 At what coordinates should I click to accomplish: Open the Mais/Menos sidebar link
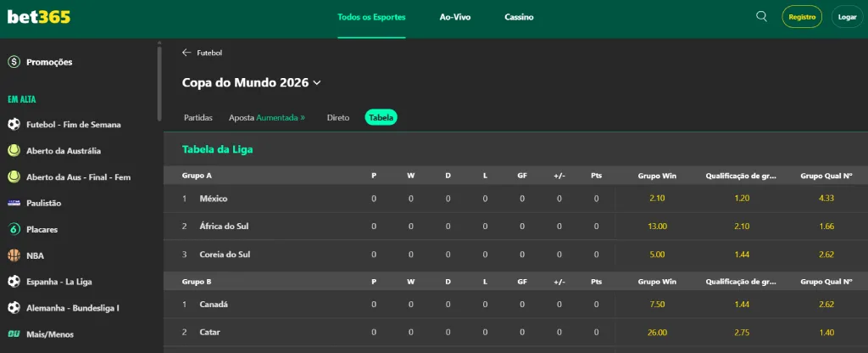(50, 334)
